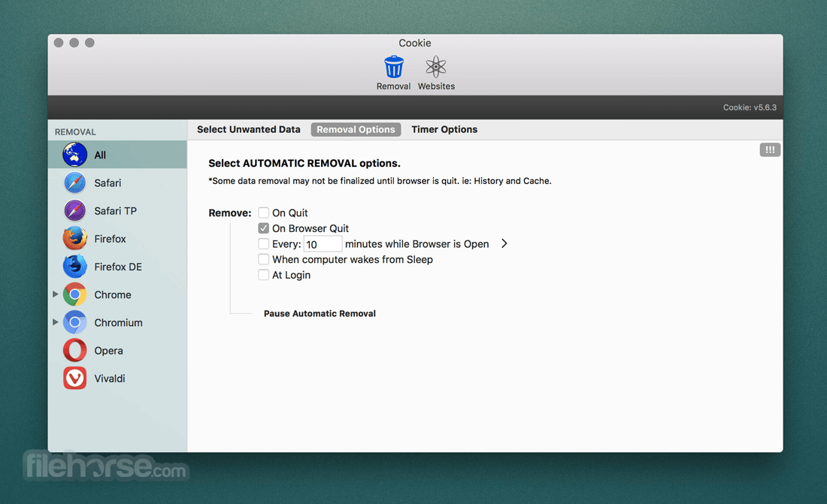This screenshot has height=504, width=827.
Task: Select the Chrome icon in sidebar
Action: (x=75, y=294)
